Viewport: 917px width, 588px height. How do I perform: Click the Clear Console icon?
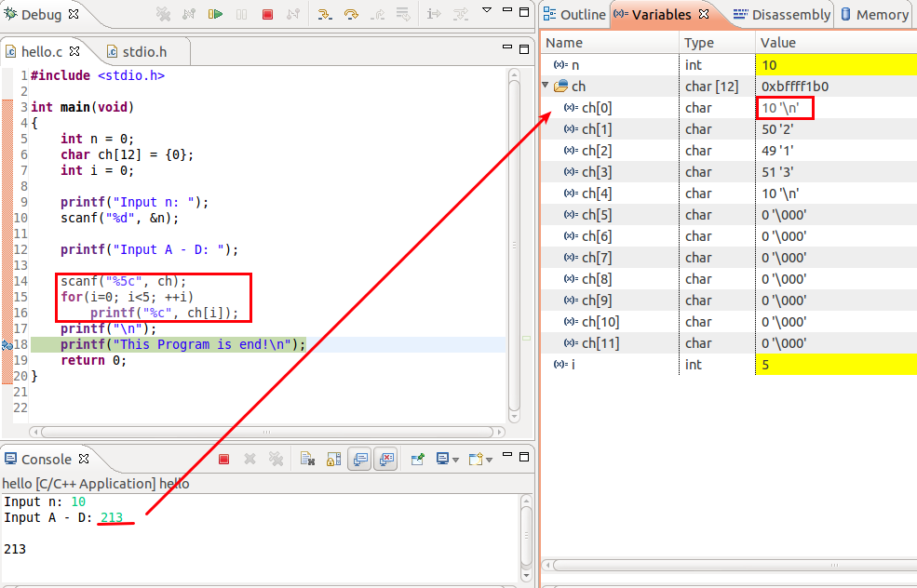[307, 460]
